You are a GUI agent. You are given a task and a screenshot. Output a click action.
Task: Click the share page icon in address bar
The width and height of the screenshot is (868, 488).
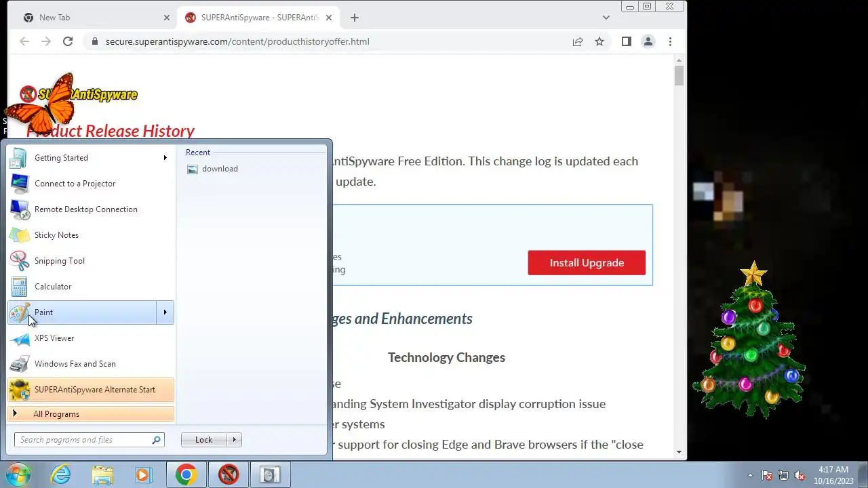pyautogui.click(x=578, y=41)
